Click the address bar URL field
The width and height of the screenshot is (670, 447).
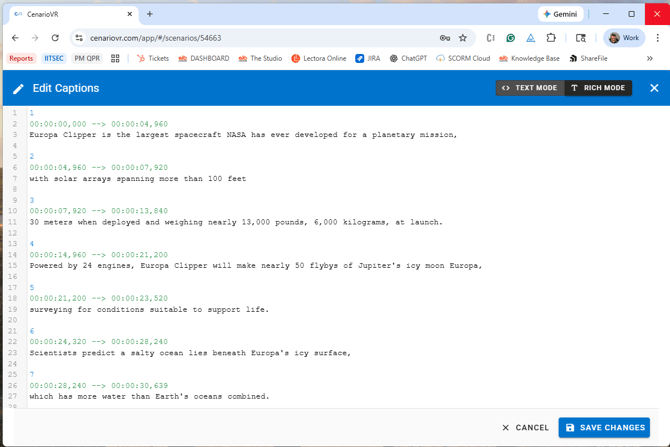pos(250,38)
